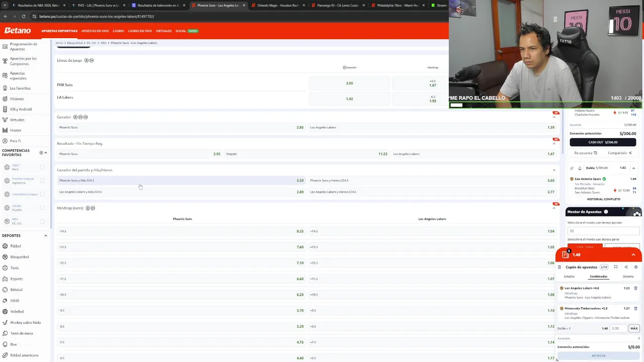Click Compartelo share link
Viewport: 644px width, 362px height.
coord(619,153)
